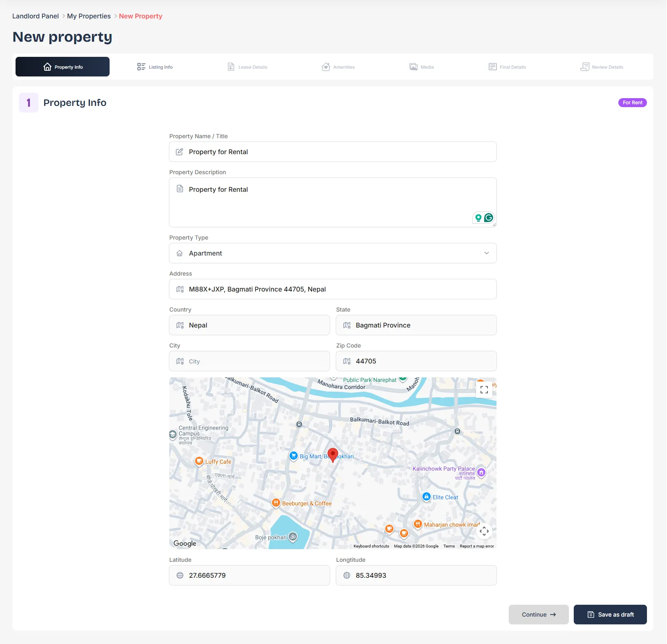Image resolution: width=667 pixels, height=644 pixels.
Task: Edit the Address input field
Action: click(333, 289)
